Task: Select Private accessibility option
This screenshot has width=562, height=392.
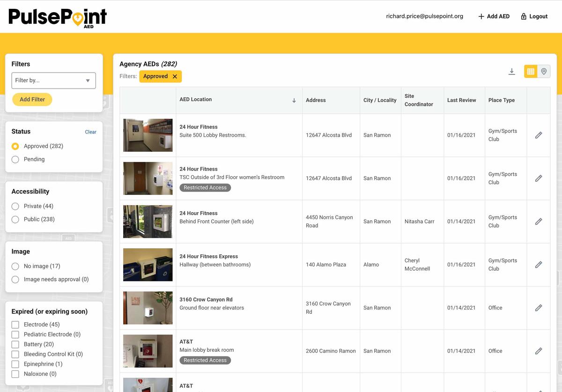Action: click(x=15, y=206)
